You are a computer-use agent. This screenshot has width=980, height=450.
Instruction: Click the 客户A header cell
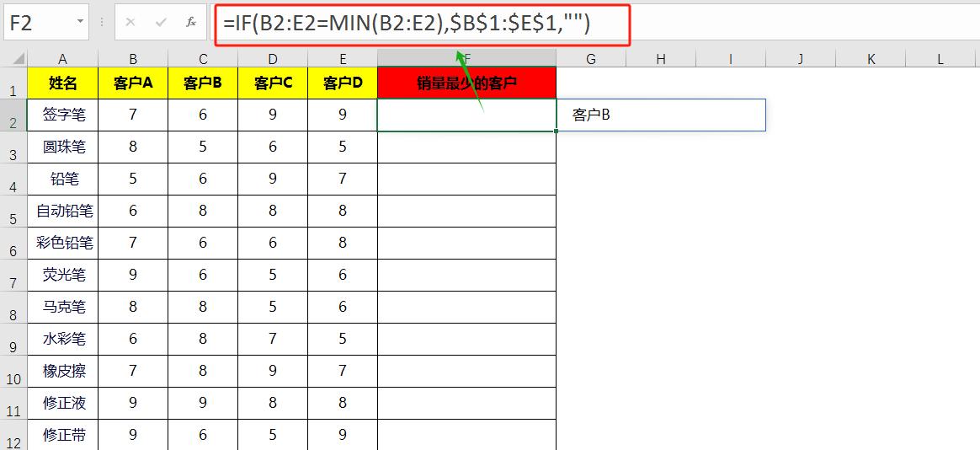(133, 83)
